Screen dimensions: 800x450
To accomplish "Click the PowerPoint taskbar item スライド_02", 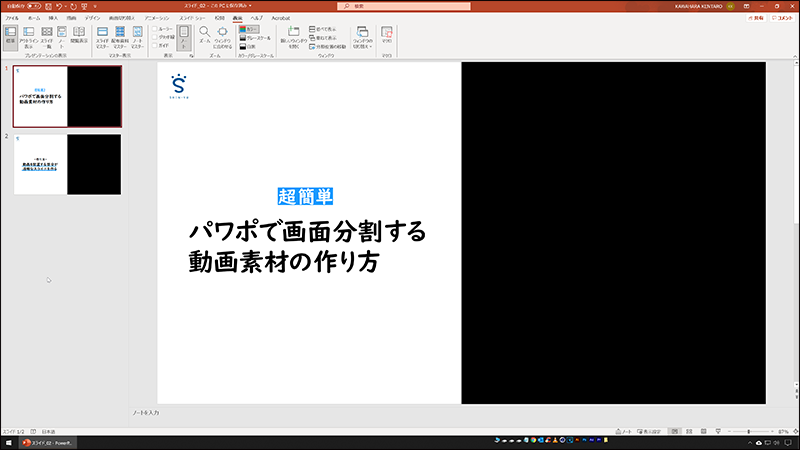I will point(47,443).
